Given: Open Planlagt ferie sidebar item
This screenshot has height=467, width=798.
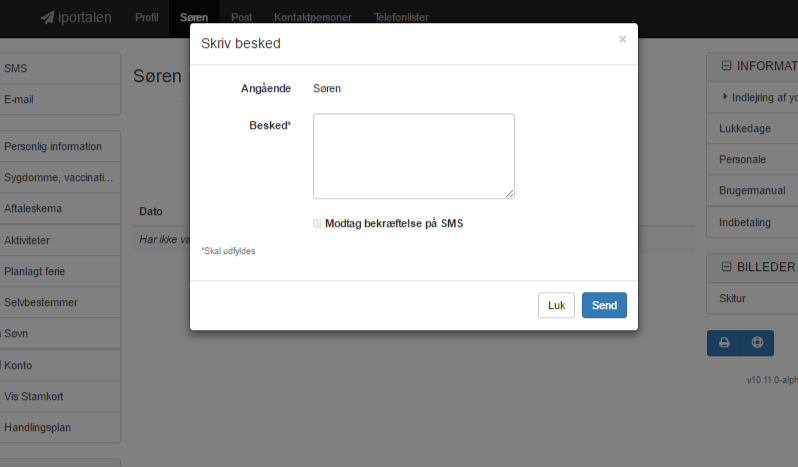Looking at the screenshot, I should tap(60, 271).
